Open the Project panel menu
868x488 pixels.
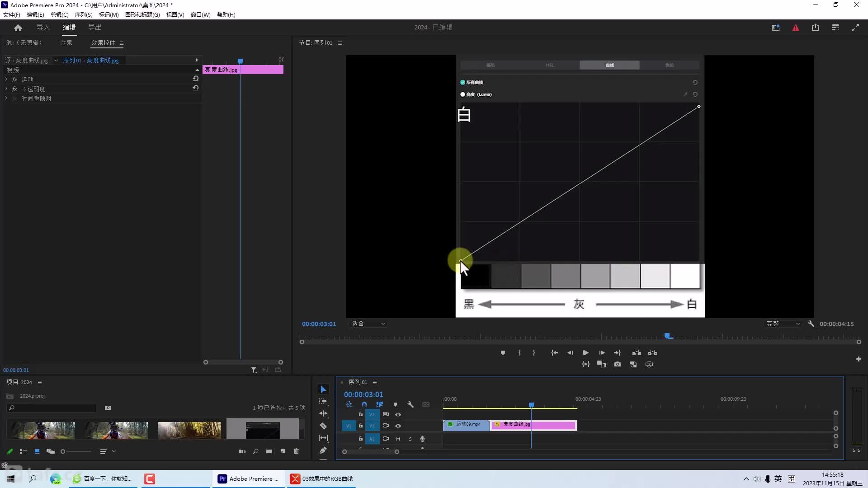coord(40,382)
